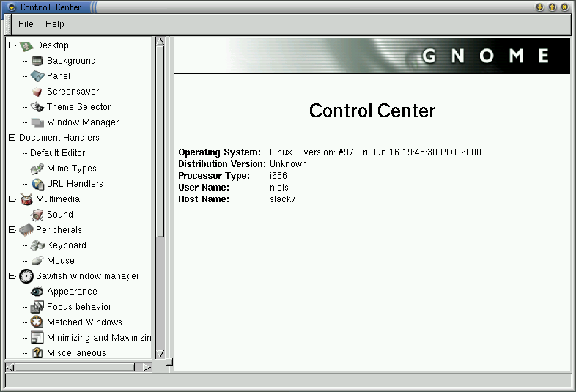The height and width of the screenshot is (392, 576).
Task: Select the Default Editor entry
Action: click(x=57, y=153)
